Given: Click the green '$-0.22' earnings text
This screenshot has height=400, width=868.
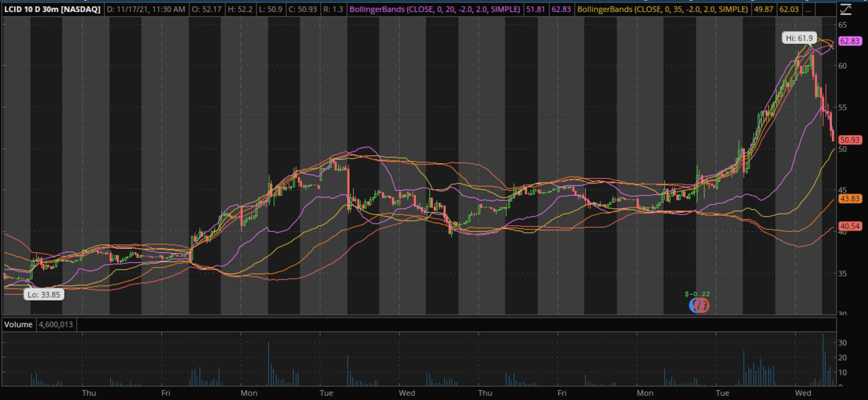Looking at the screenshot, I should (x=698, y=294).
